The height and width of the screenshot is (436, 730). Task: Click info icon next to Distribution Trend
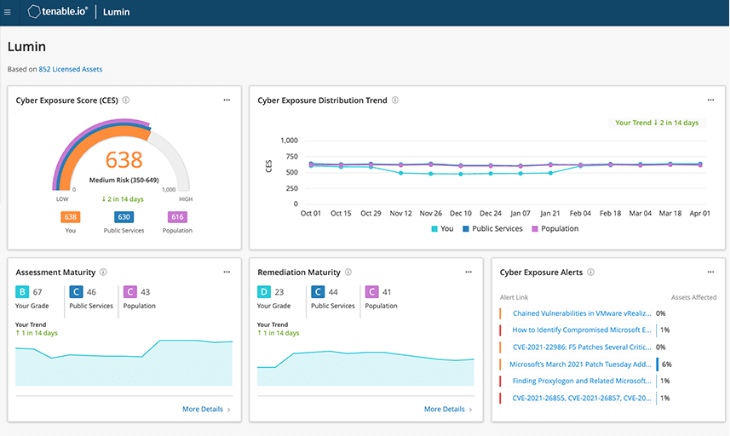pos(396,100)
